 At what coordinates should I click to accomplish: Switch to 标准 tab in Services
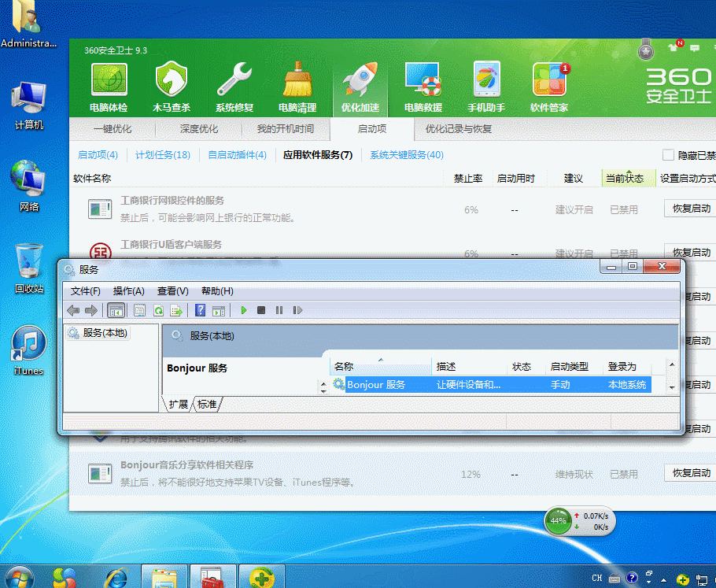tap(207, 405)
